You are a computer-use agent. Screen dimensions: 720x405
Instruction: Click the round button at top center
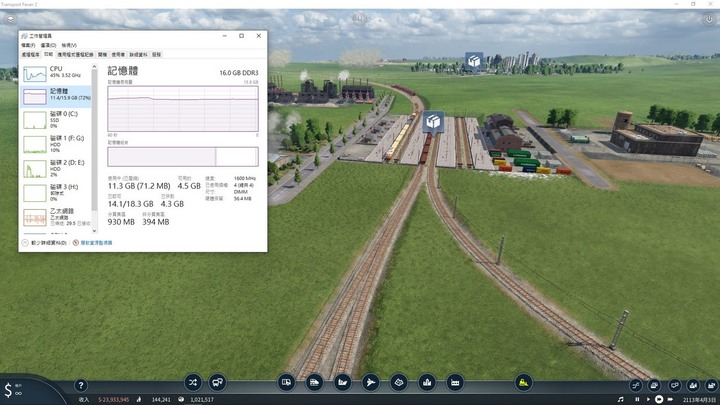(360, 19)
